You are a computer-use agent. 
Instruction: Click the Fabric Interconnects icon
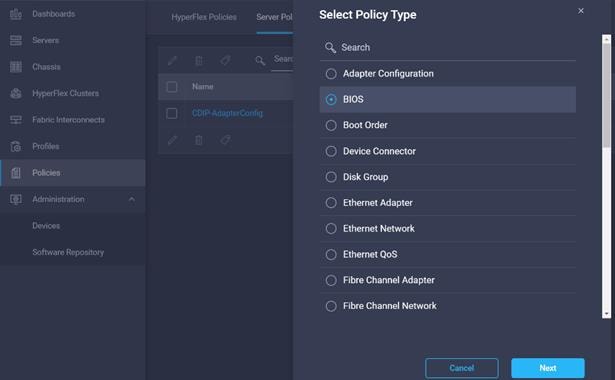(x=16, y=120)
